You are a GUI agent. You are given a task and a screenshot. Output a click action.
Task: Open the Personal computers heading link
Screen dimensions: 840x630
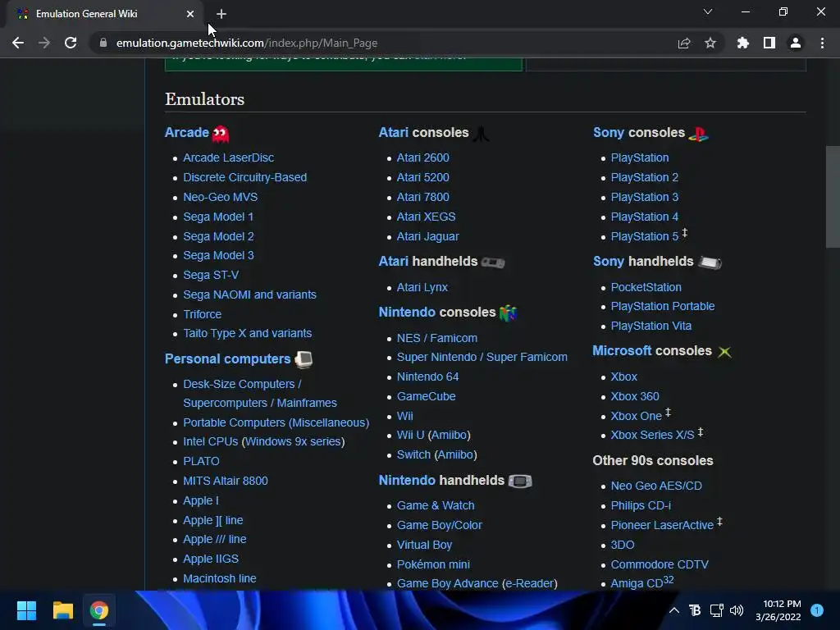[228, 359]
